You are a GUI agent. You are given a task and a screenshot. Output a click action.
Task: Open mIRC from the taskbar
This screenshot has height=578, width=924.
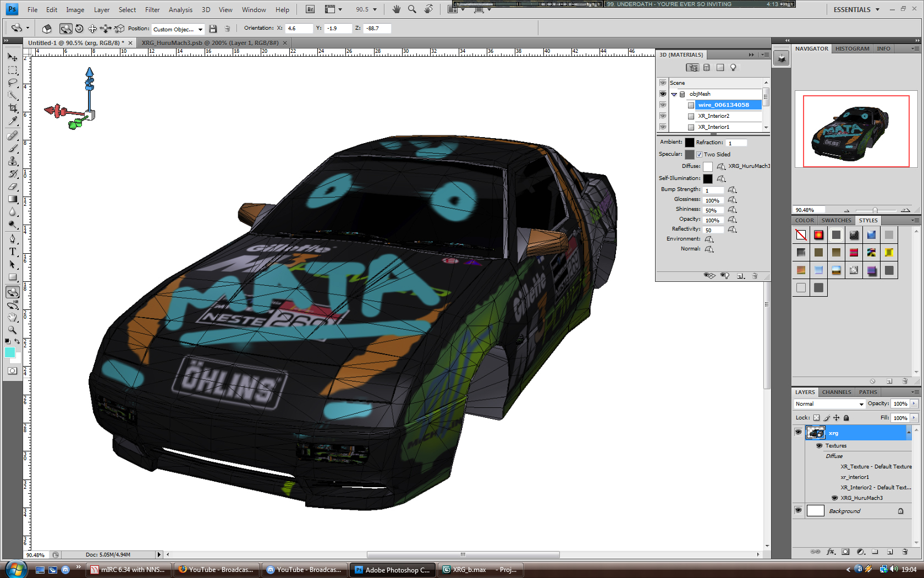[x=128, y=570]
